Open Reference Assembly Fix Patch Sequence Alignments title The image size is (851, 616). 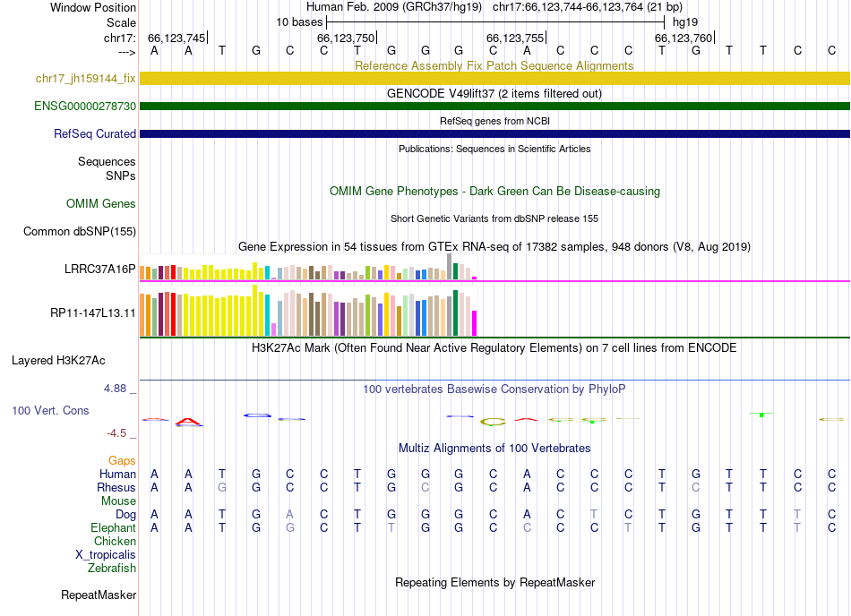pyautogui.click(x=494, y=65)
